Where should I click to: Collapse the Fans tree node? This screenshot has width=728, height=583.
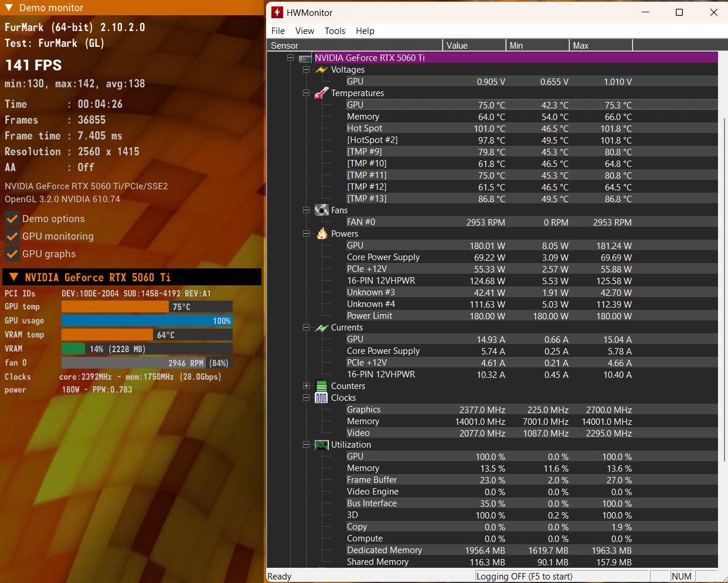coord(306,210)
